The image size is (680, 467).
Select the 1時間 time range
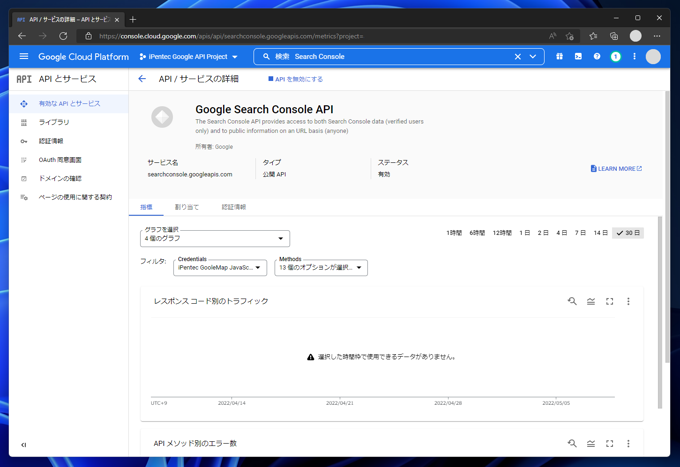(x=454, y=233)
